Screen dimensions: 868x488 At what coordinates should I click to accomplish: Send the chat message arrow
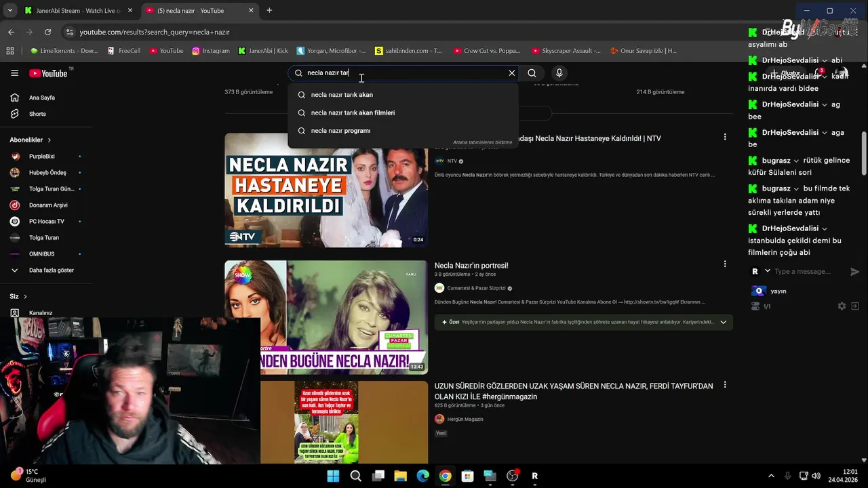point(854,272)
